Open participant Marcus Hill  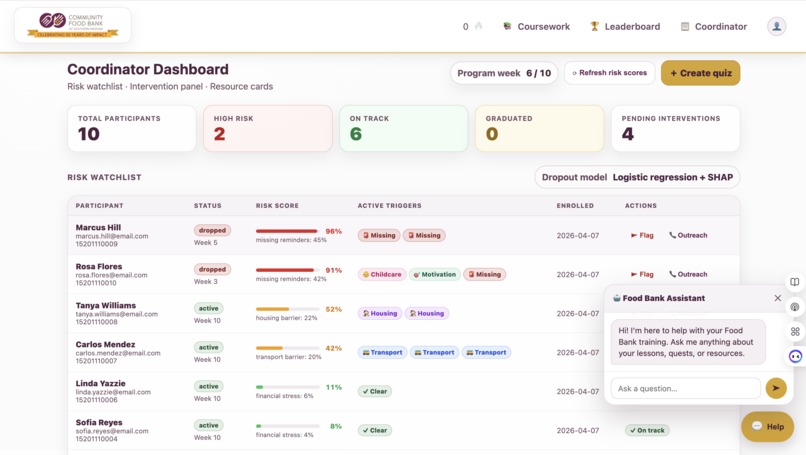(98, 227)
